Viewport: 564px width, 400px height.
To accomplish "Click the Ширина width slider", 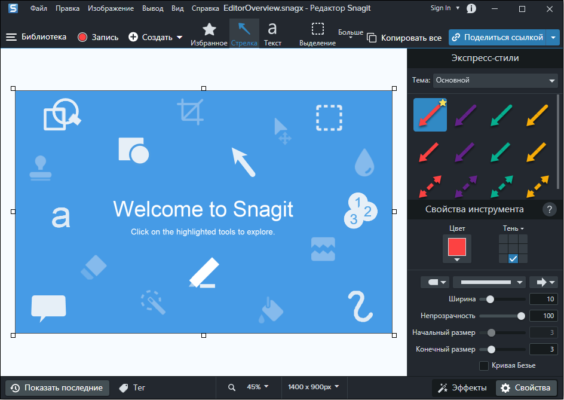I will (x=502, y=299).
